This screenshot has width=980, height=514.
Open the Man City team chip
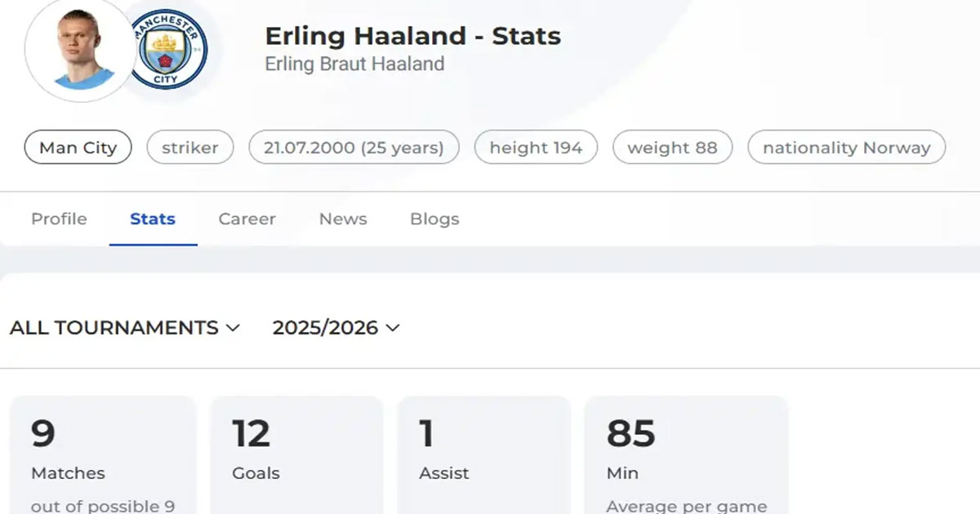[78, 148]
